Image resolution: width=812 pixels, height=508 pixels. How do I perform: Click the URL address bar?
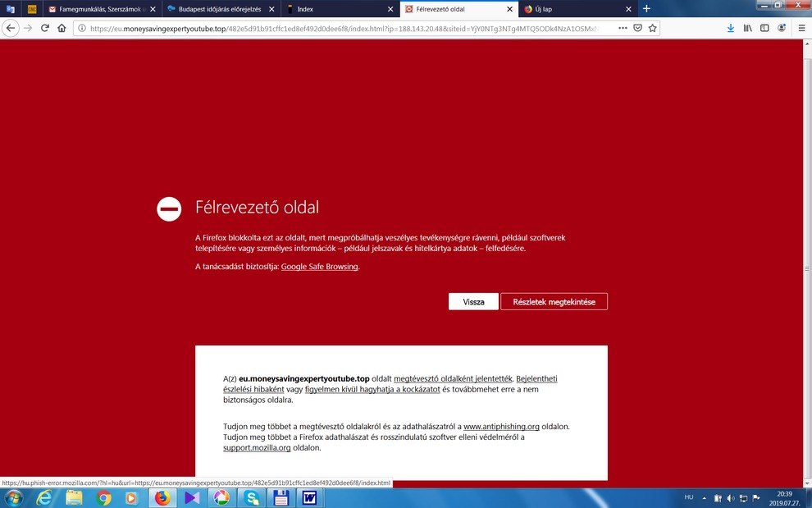(344, 28)
